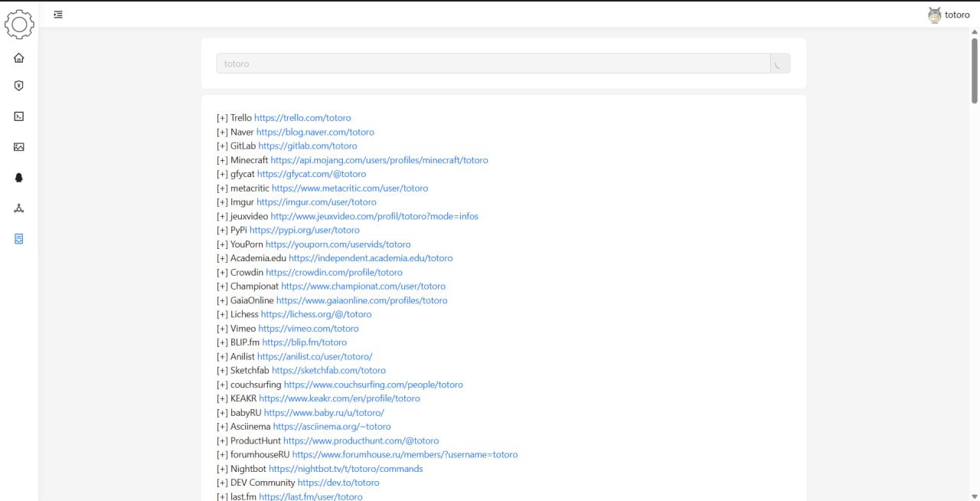The image size is (980, 501).
Task: Open the penguin QQ sidebar icon
Action: 19,178
